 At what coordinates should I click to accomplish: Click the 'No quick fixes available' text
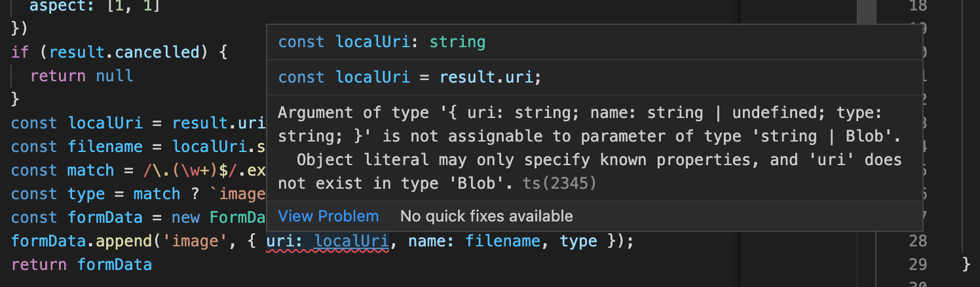pyautogui.click(x=487, y=216)
